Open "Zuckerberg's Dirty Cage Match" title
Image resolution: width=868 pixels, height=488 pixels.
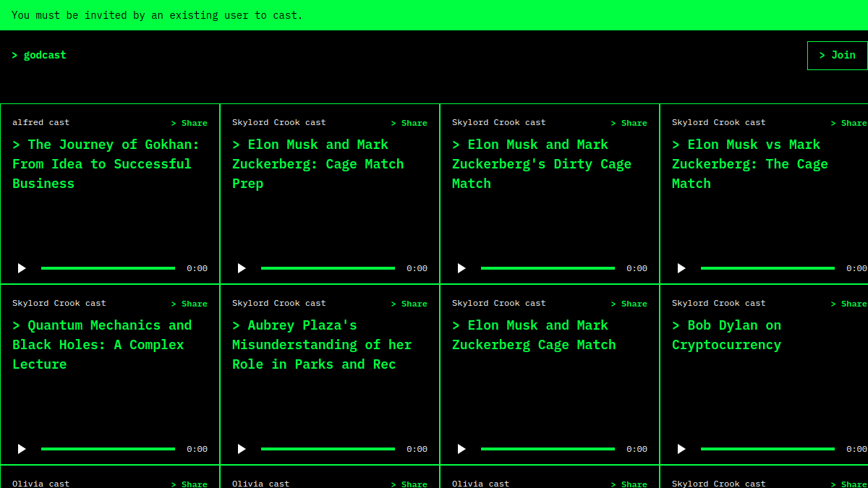(x=542, y=164)
